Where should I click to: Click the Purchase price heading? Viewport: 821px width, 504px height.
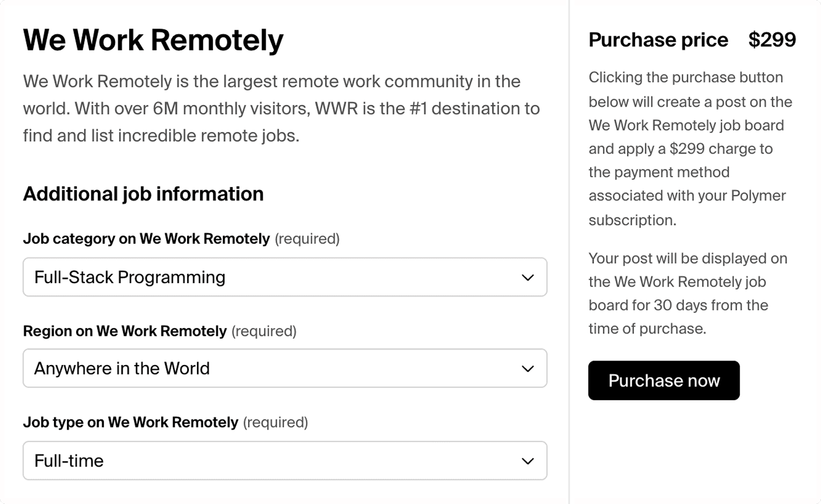(x=658, y=40)
